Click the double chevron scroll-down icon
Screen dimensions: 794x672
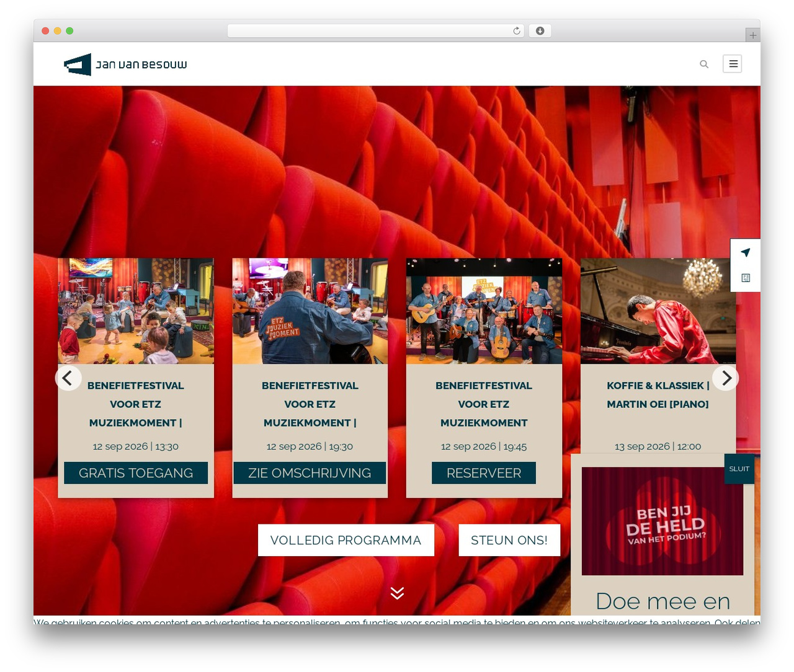398,593
